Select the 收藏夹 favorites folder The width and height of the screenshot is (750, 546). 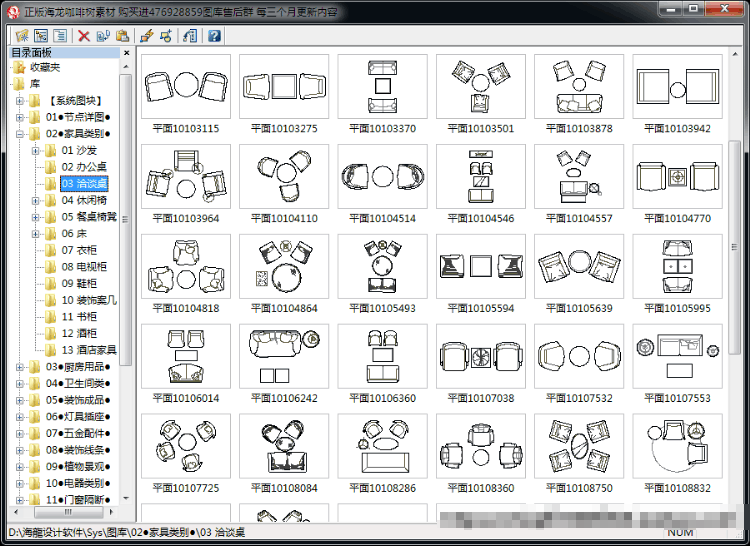pos(45,67)
